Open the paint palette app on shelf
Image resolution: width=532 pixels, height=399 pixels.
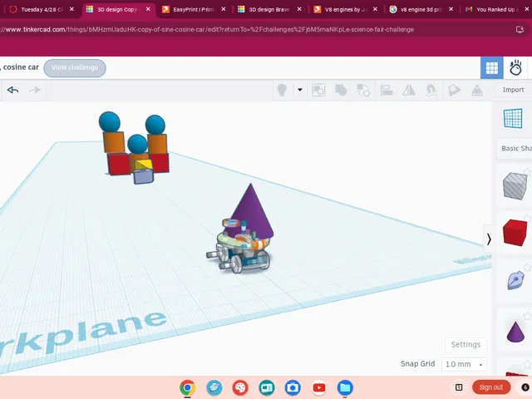tap(240, 387)
